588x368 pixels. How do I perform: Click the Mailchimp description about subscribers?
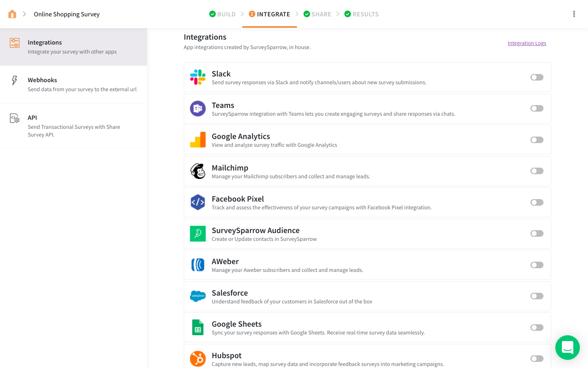[x=291, y=176]
